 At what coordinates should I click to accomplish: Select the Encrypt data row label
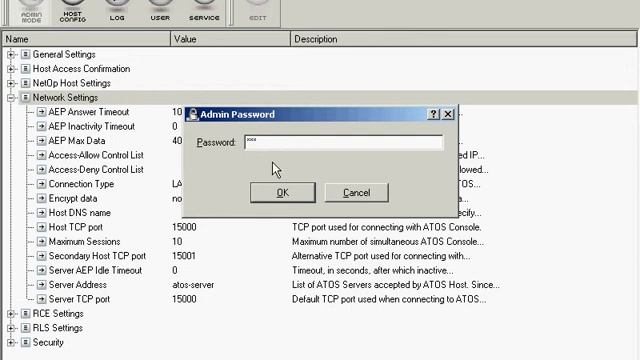[73, 198]
